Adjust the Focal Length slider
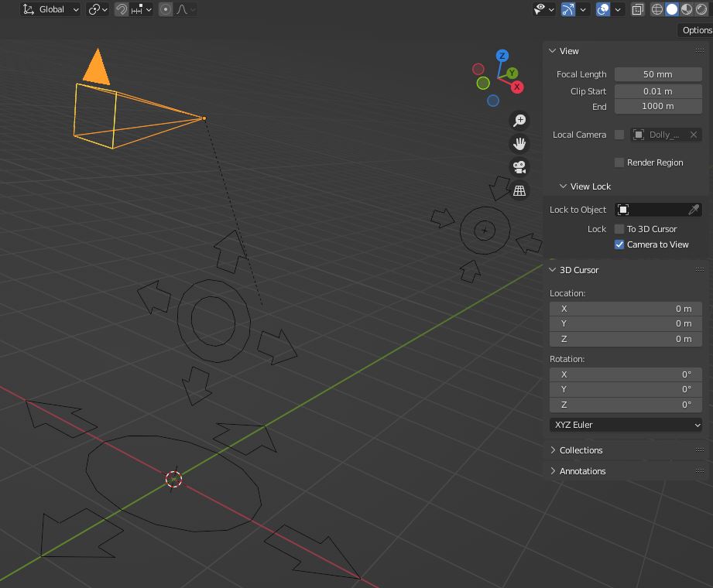713x588 pixels. click(x=658, y=73)
